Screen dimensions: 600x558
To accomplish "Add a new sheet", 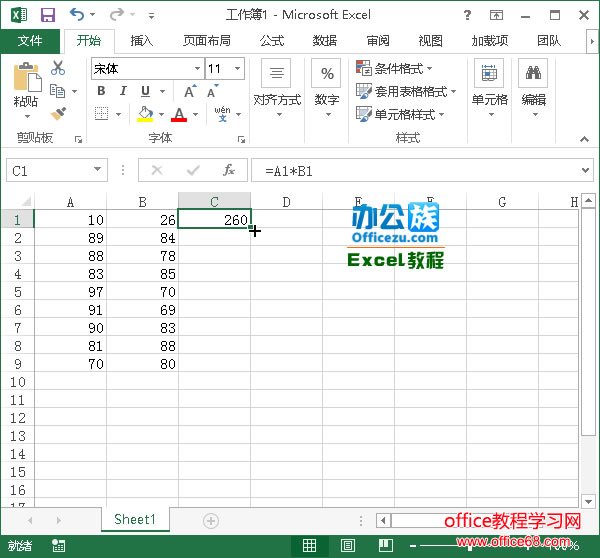I will coord(211,520).
